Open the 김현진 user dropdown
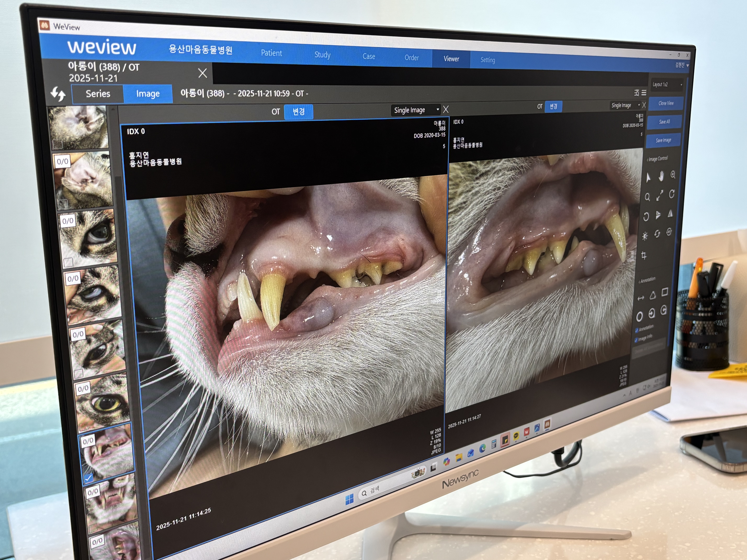Viewport: 747px width, 560px height. point(682,65)
